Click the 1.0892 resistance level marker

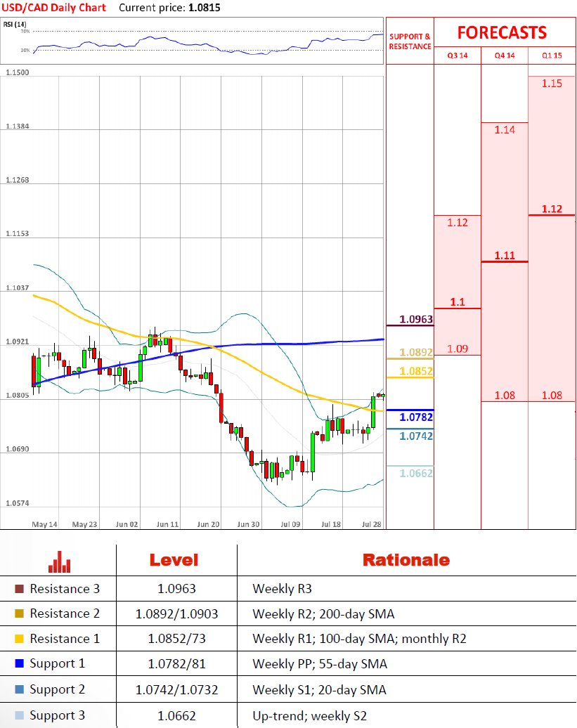coord(416,352)
